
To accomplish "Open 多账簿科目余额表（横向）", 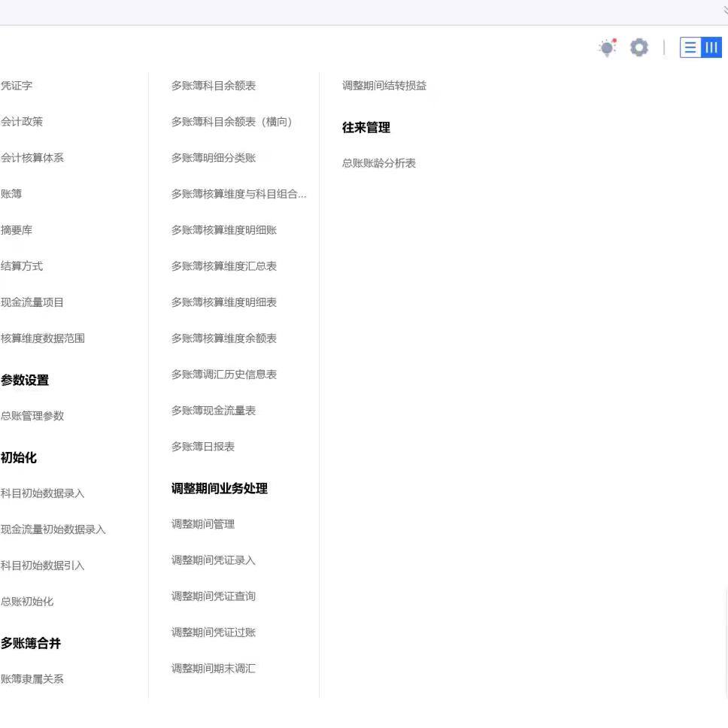I will coord(232,122).
